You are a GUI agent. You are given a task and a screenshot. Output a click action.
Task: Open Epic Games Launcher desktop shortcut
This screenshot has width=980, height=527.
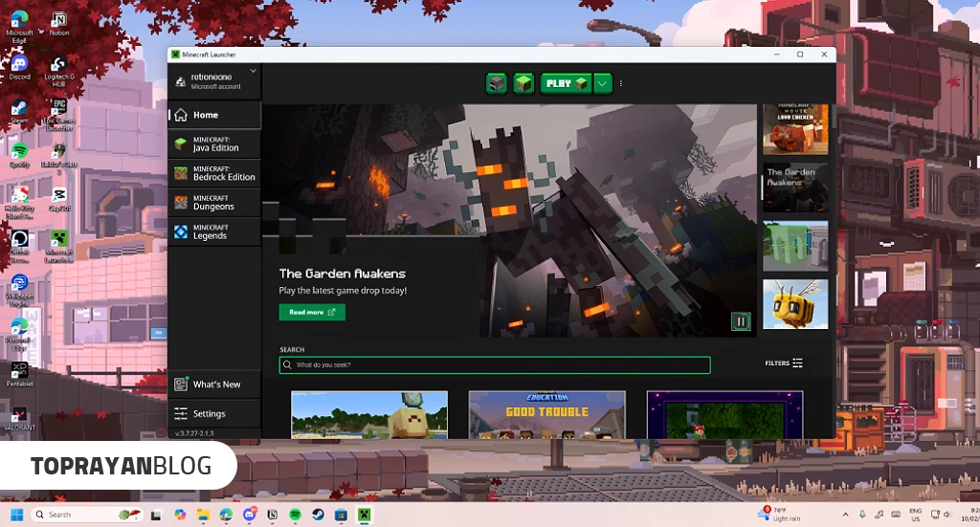point(58,116)
